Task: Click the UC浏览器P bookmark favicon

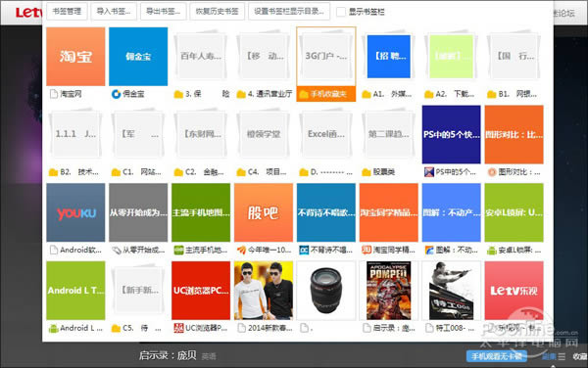Action: (x=178, y=328)
